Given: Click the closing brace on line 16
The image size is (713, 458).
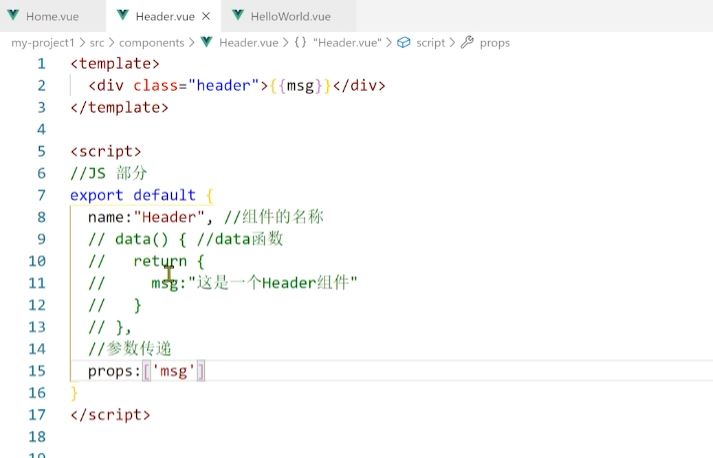Looking at the screenshot, I should coord(74,393).
